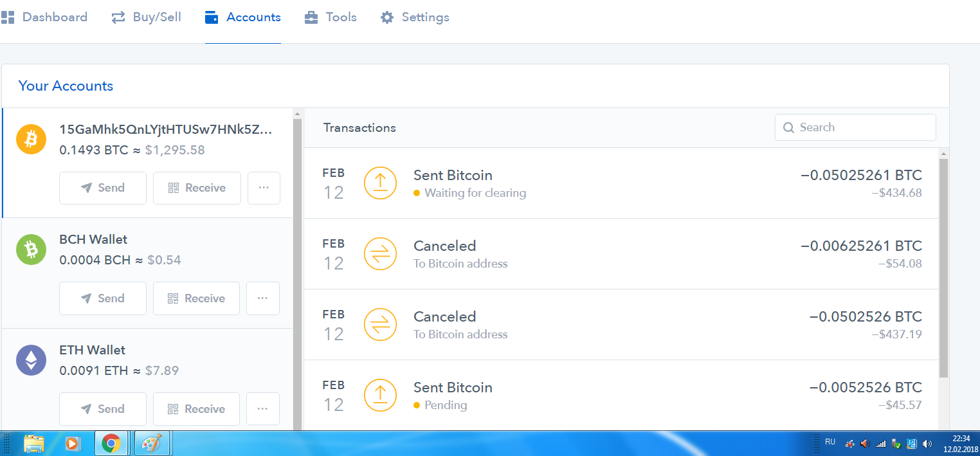Click the network signal tray icon
Image resolution: width=980 pixels, height=456 pixels.
point(881,444)
